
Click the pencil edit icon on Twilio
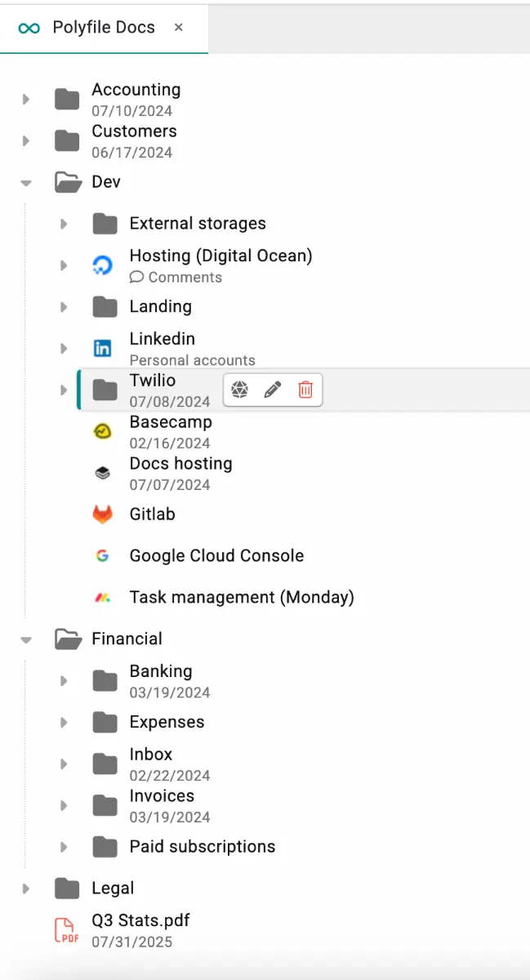(x=273, y=390)
